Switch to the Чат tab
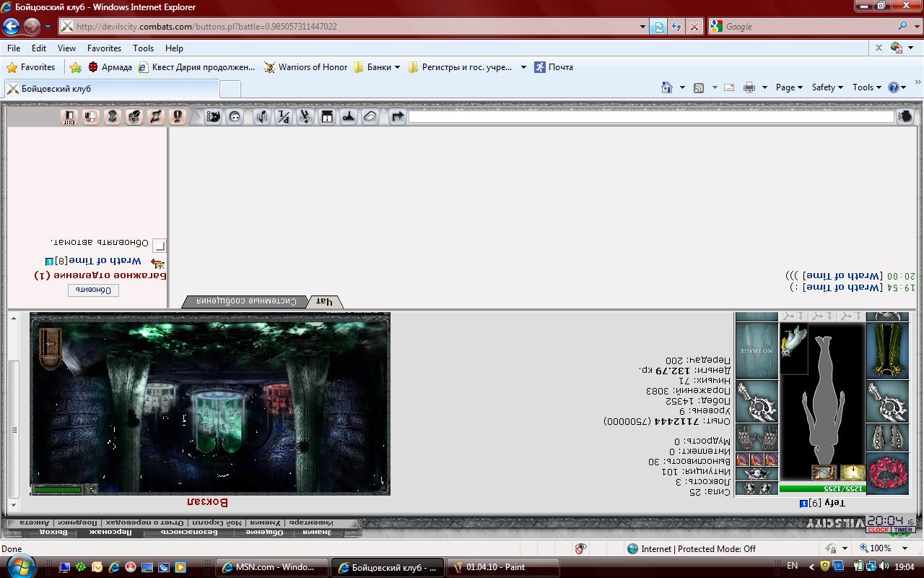The height and width of the screenshot is (578, 924). pos(324,301)
